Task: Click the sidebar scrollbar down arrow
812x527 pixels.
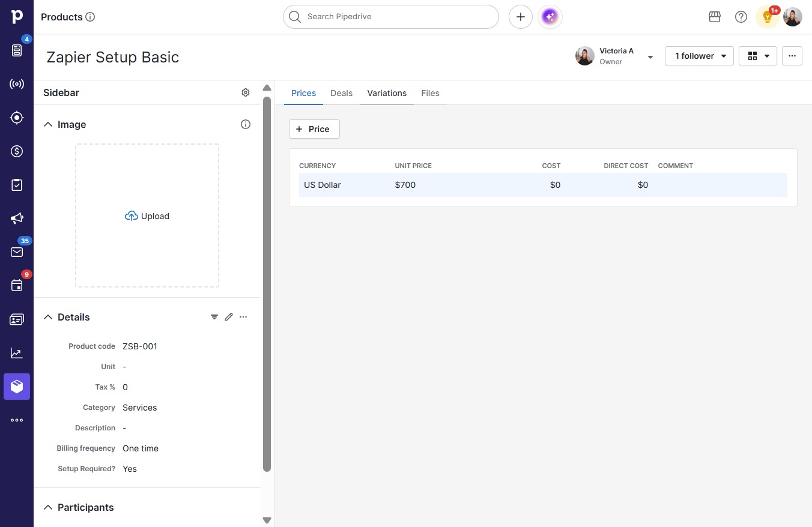Action: 267,520
